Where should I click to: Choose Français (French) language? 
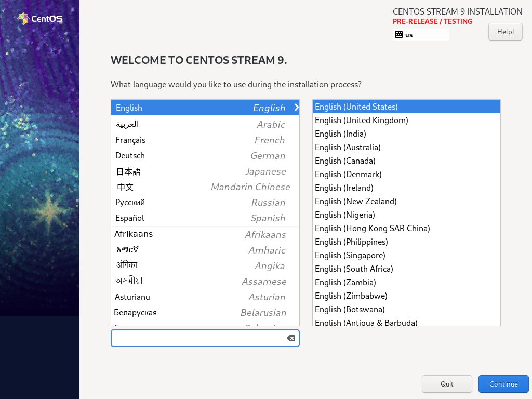tap(205, 140)
